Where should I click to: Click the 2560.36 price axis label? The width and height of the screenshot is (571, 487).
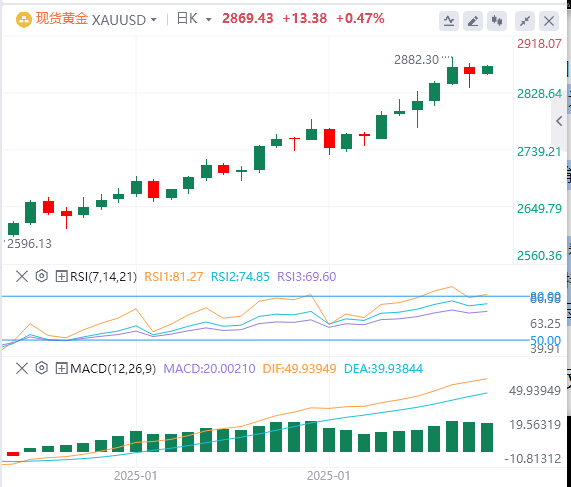539,256
